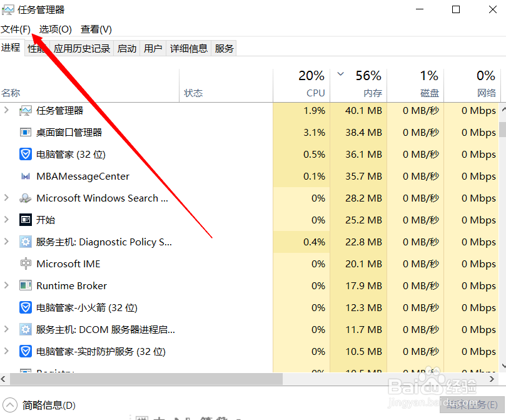
Task: Click the Microsoft Windows Search icon
Action: (x=26, y=198)
